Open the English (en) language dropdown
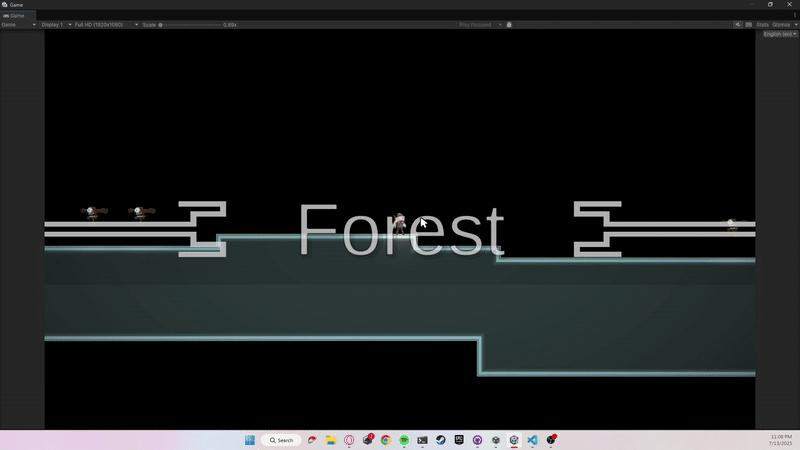This screenshot has height=450, width=800. tap(780, 34)
